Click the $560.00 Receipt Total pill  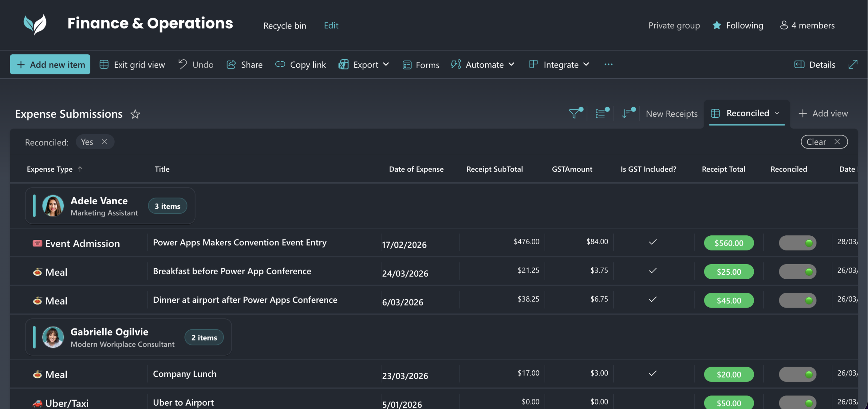(729, 243)
